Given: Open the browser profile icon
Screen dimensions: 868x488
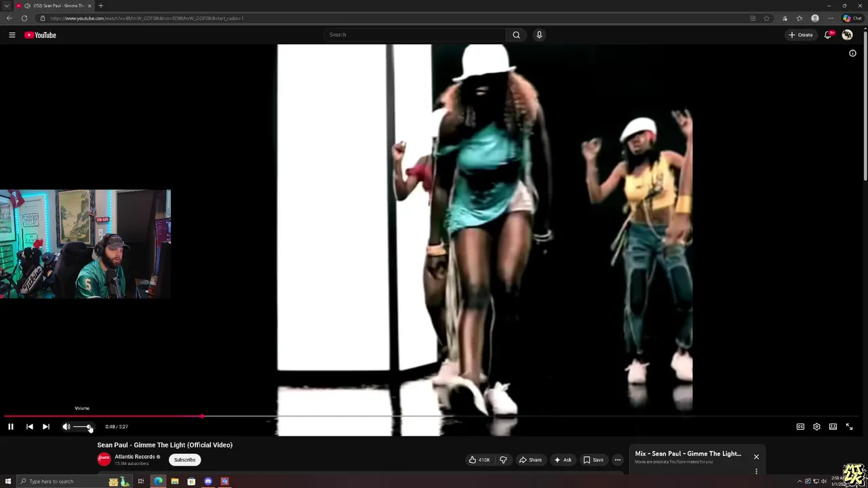Looking at the screenshot, I should [815, 18].
